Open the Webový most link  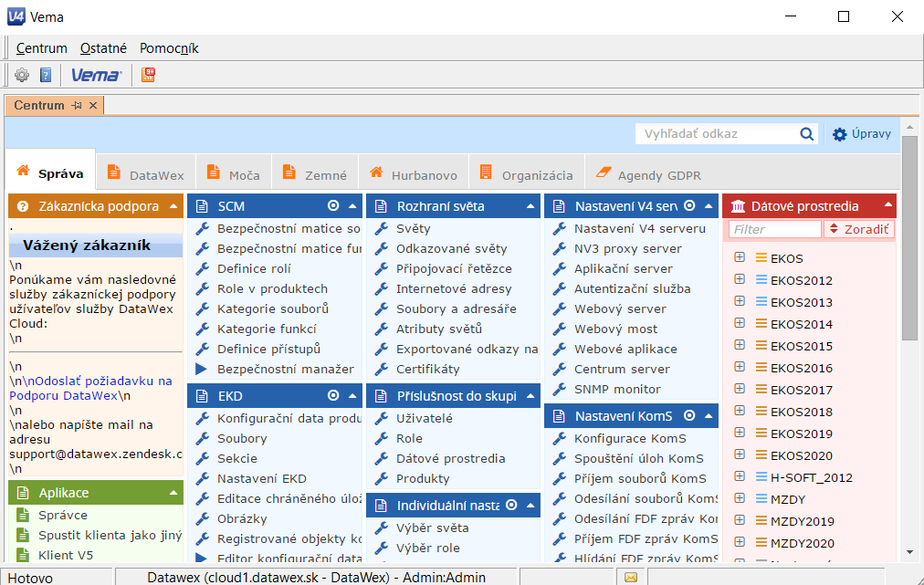[x=615, y=329]
